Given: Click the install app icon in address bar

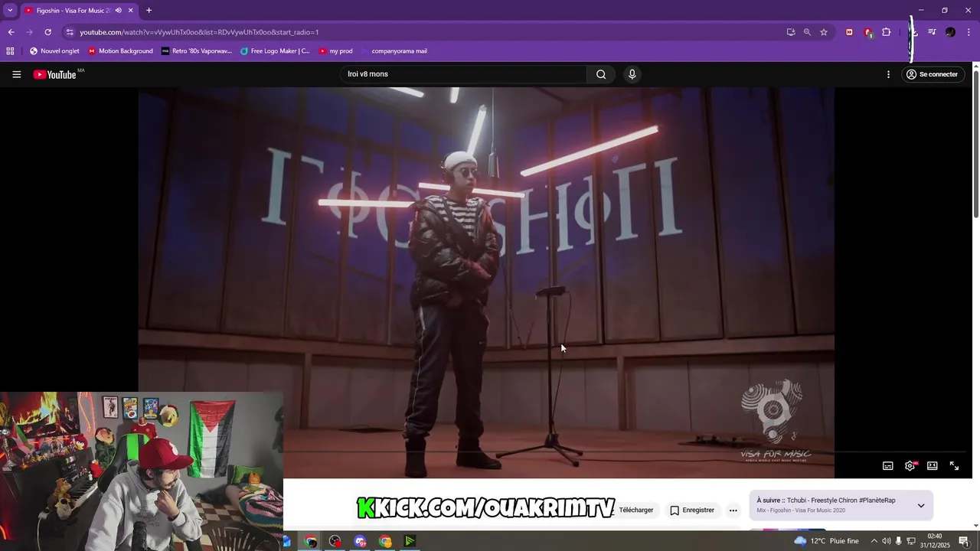Looking at the screenshot, I should [790, 32].
